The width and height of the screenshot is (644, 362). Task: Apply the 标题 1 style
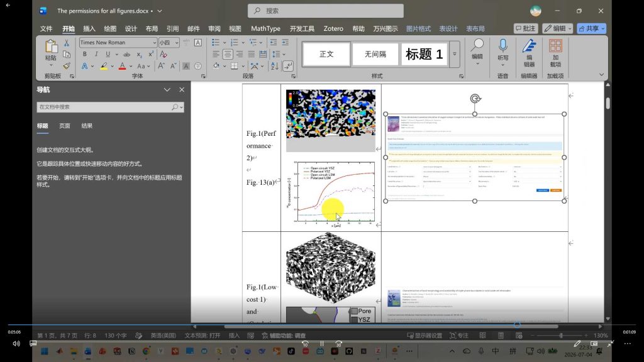point(425,54)
